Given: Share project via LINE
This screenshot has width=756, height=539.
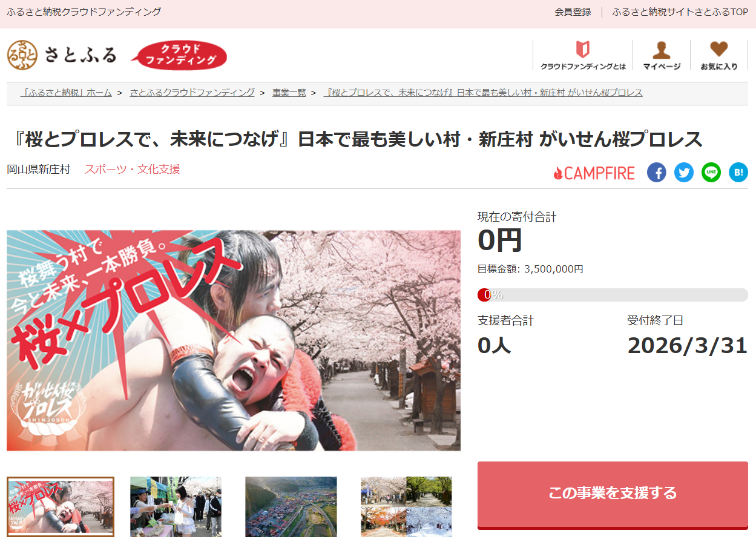Looking at the screenshot, I should pyautogui.click(x=711, y=173).
